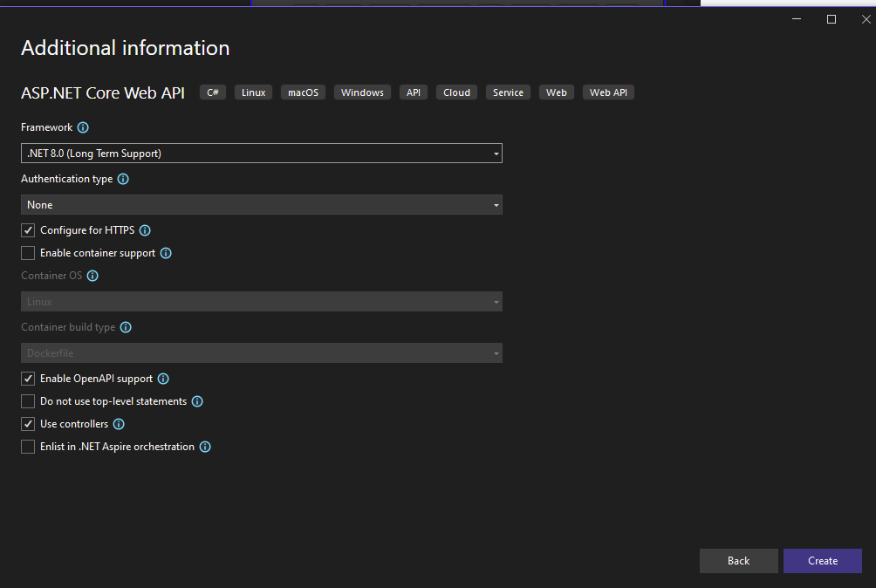This screenshot has height=588, width=876.
Task: Click the Framework info icon
Action: point(83,127)
